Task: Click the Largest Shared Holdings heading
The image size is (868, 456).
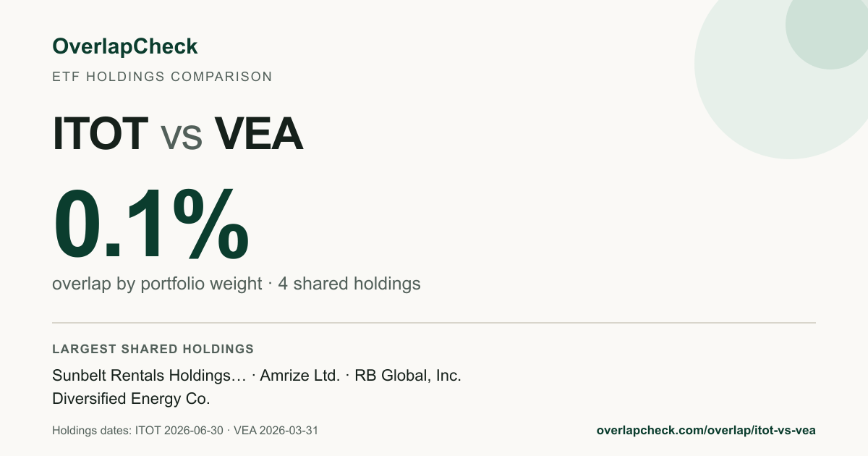Action: 153,349
